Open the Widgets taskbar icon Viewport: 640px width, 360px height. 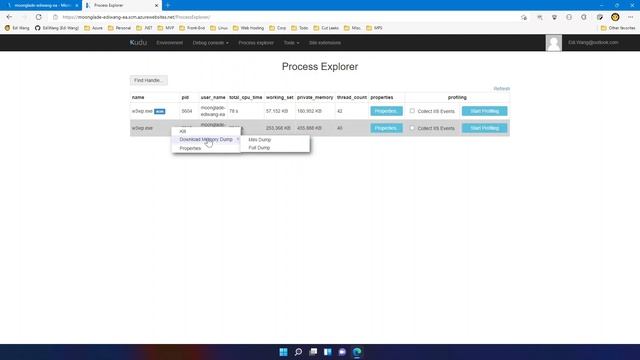(327, 352)
